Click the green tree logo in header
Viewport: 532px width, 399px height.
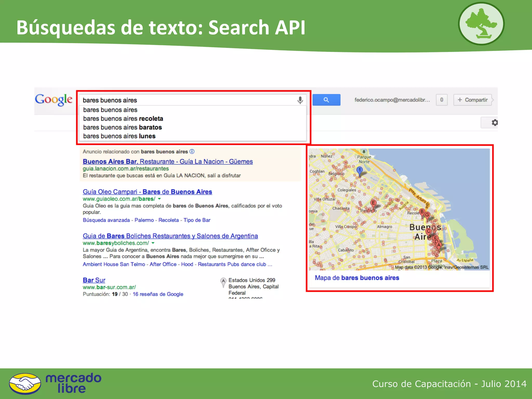tap(481, 24)
